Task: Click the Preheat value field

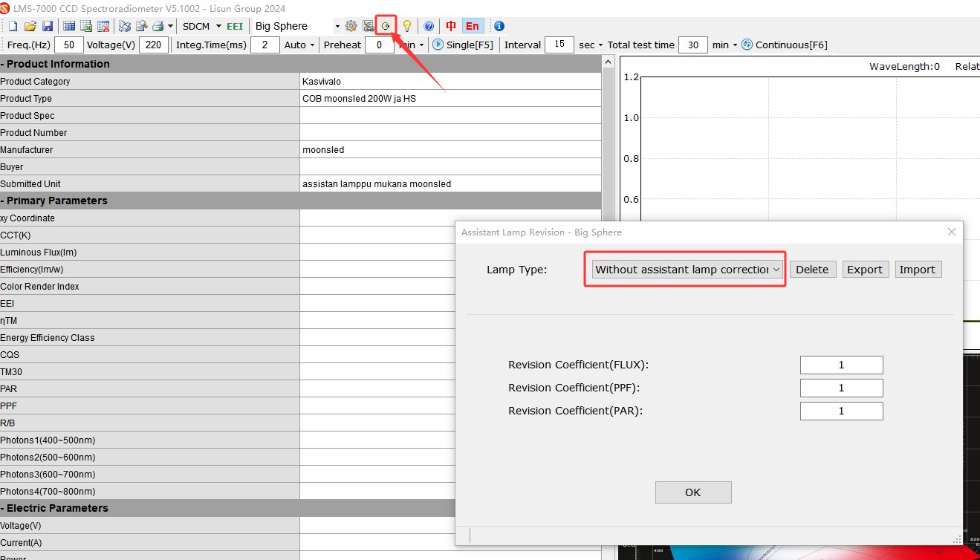Action: [x=380, y=45]
